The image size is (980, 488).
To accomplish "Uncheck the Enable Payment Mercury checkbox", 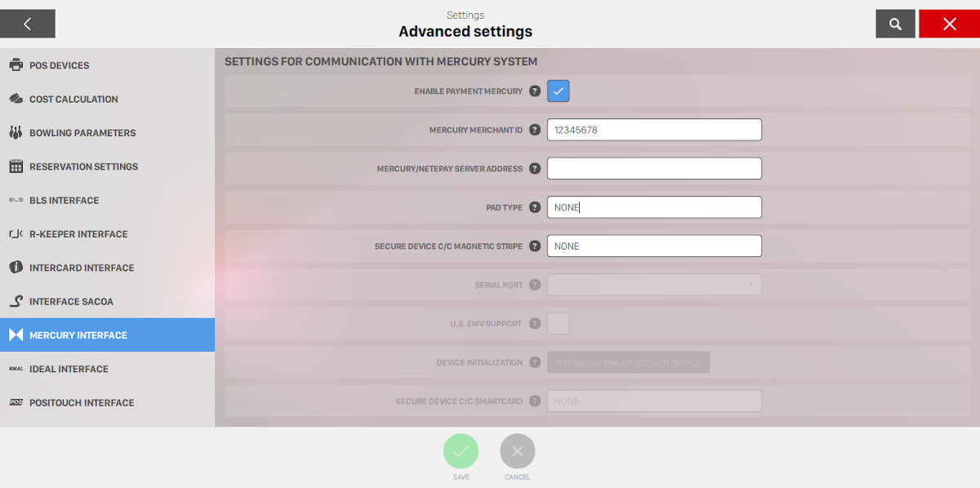I will [558, 91].
